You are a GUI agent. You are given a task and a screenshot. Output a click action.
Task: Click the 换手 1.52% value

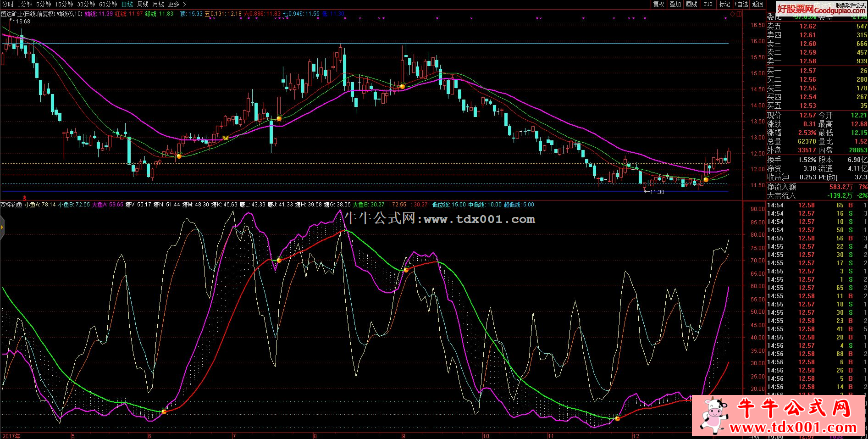(x=807, y=160)
